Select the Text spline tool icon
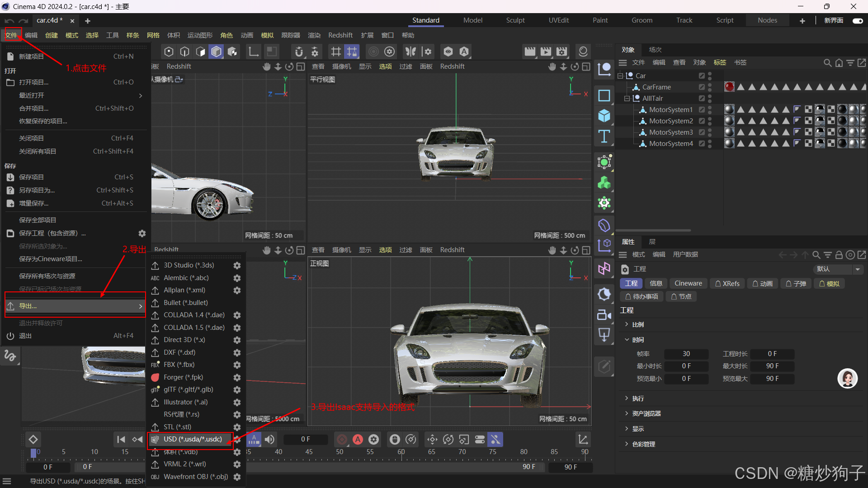The height and width of the screenshot is (488, 868). click(x=604, y=136)
